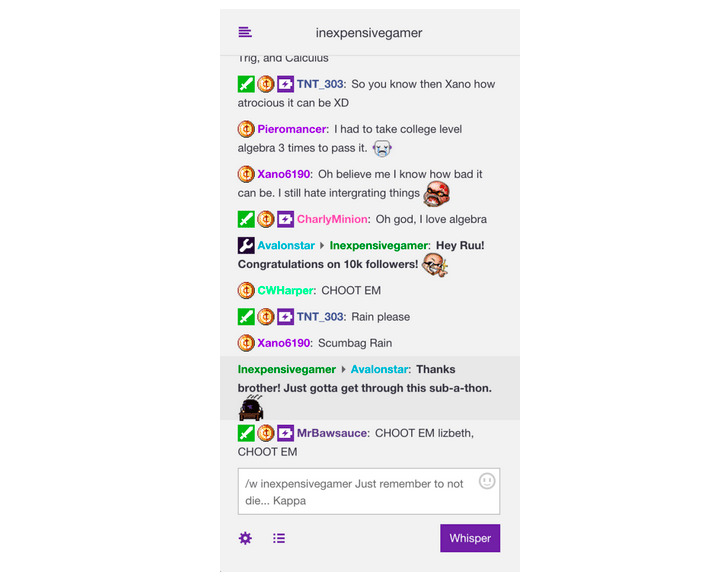Click CharlyMinion's green moderator sword badge
722x578 pixels.
(x=246, y=219)
